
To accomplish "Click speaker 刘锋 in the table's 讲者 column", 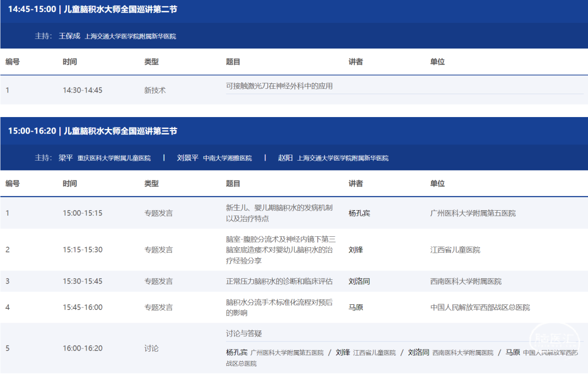I will [356, 250].
